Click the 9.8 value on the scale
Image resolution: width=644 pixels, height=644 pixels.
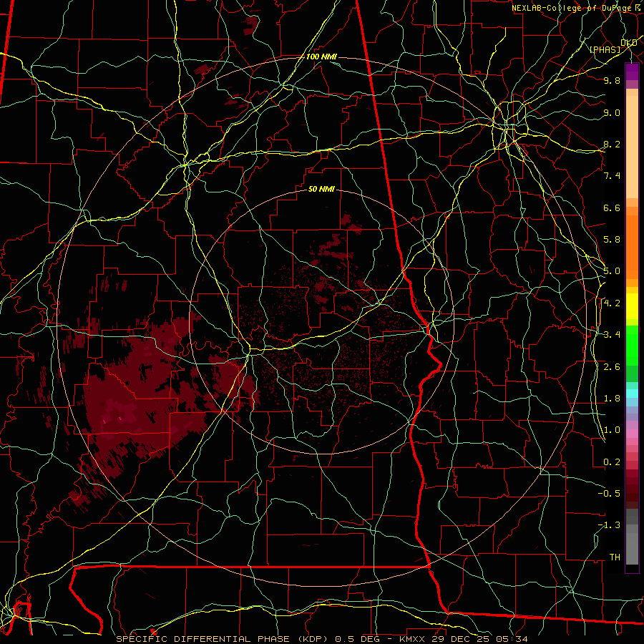[612, 80]
